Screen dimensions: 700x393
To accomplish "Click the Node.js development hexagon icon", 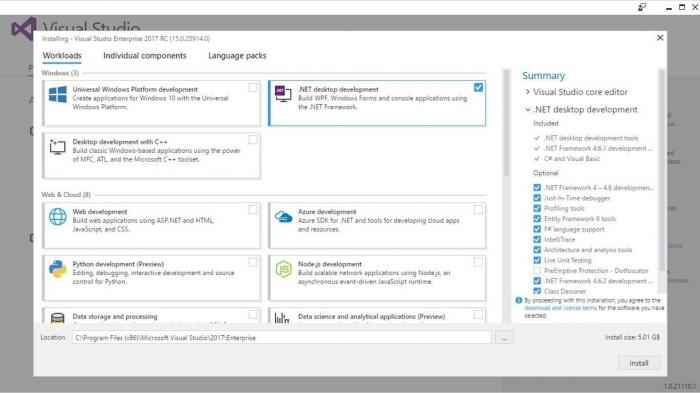I will click(283, 269).
